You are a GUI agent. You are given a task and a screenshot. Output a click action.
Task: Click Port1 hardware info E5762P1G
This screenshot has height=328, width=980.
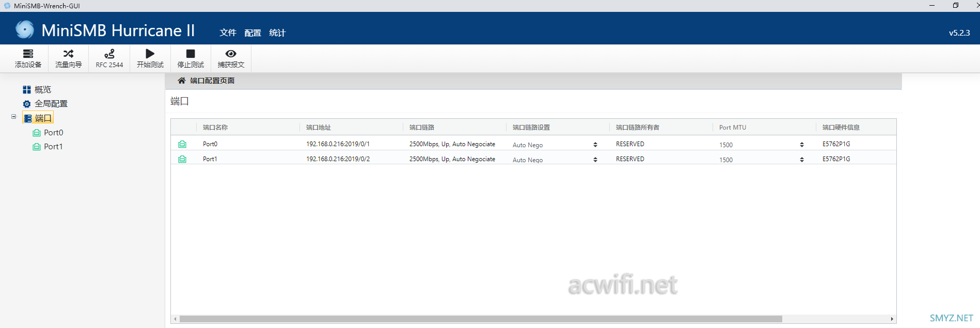836,159
